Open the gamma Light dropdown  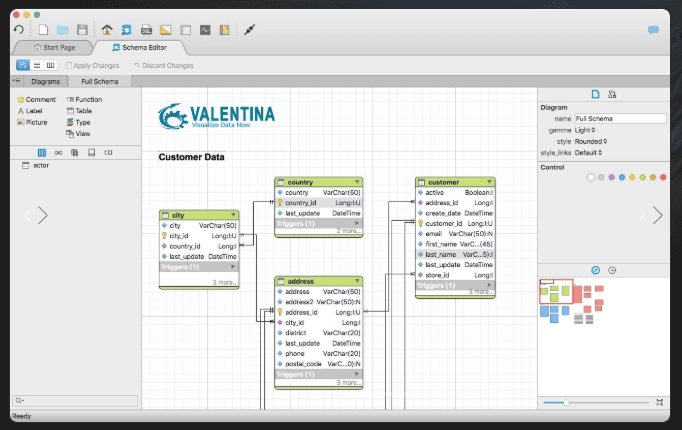click(585, 130)
